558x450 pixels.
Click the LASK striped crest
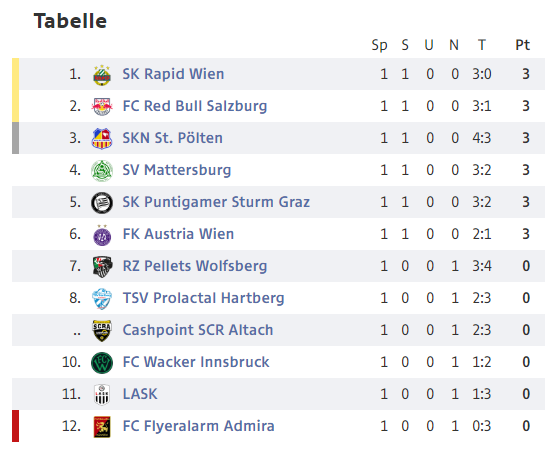pos(102,395)
